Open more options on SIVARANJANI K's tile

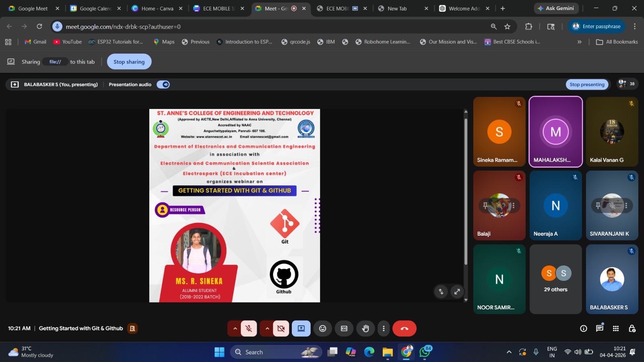tap(626, 206)
